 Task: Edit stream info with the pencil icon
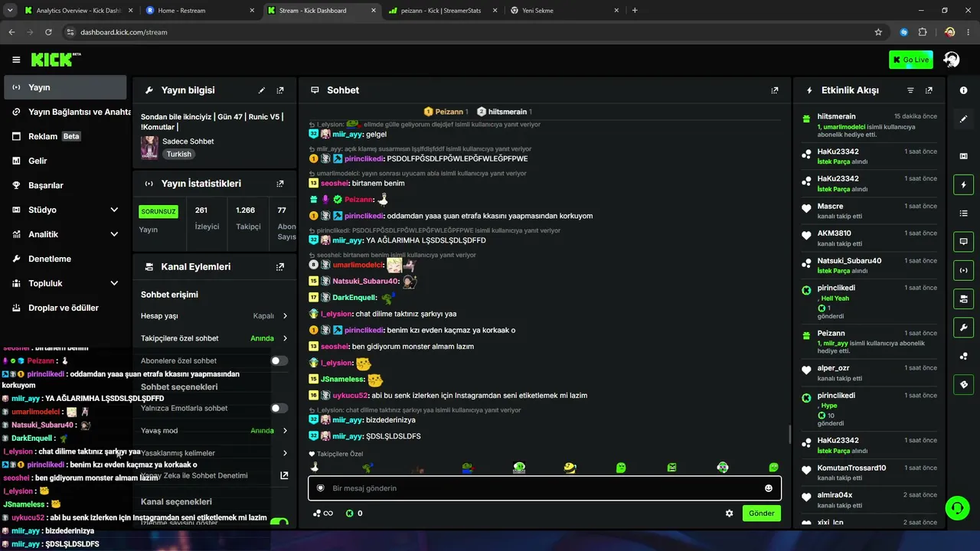262,90
